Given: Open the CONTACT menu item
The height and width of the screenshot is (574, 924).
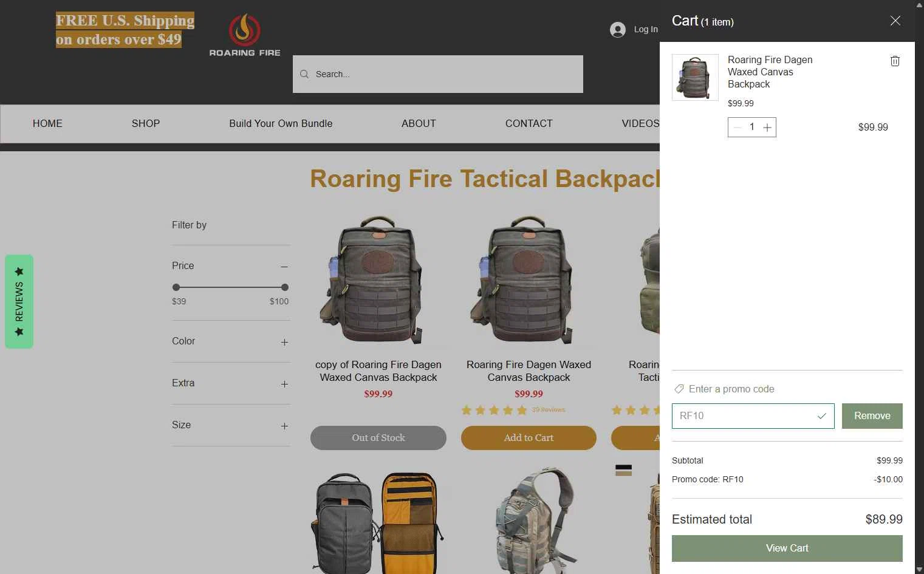Looking at the screenshot, I should [x=529, y=123].
